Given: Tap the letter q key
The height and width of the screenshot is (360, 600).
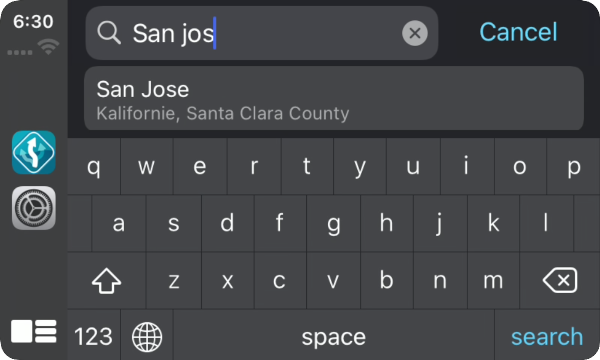Looking at the screenshot, I should click(94, 166).
